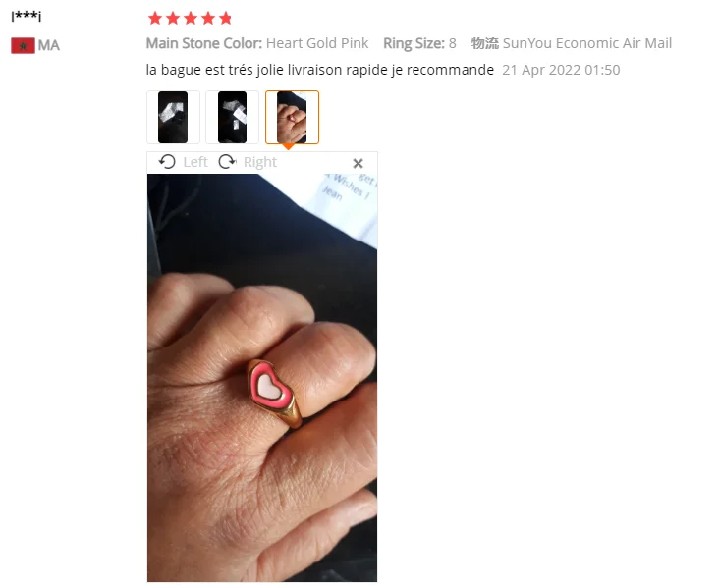Click the reviewer name l***j

coord(27,17)
